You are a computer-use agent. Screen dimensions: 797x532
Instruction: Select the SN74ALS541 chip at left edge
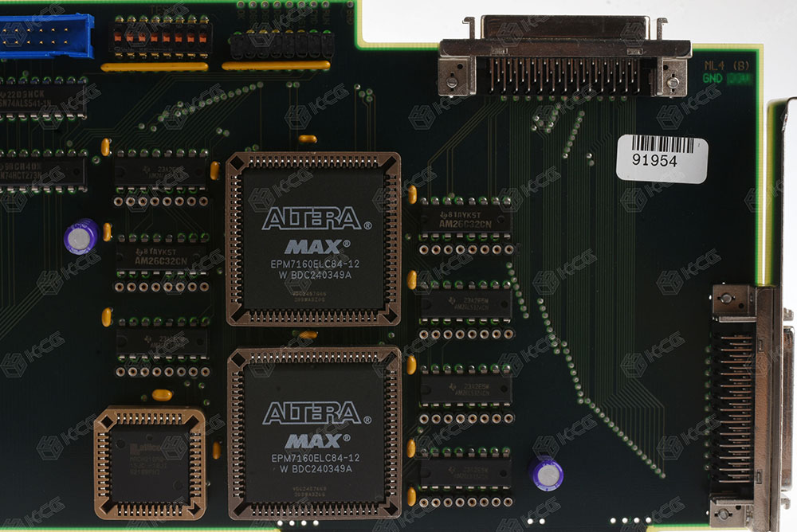pos(42,99)
